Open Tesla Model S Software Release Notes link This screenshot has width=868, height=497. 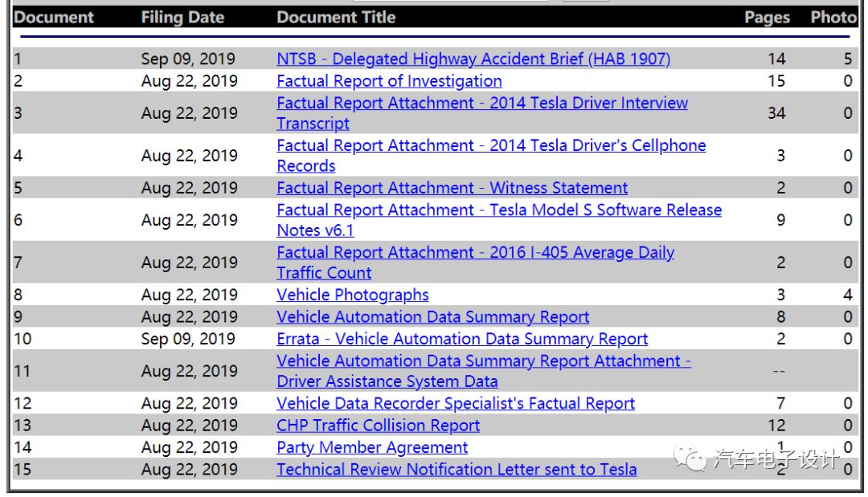[x=499, y=220]
